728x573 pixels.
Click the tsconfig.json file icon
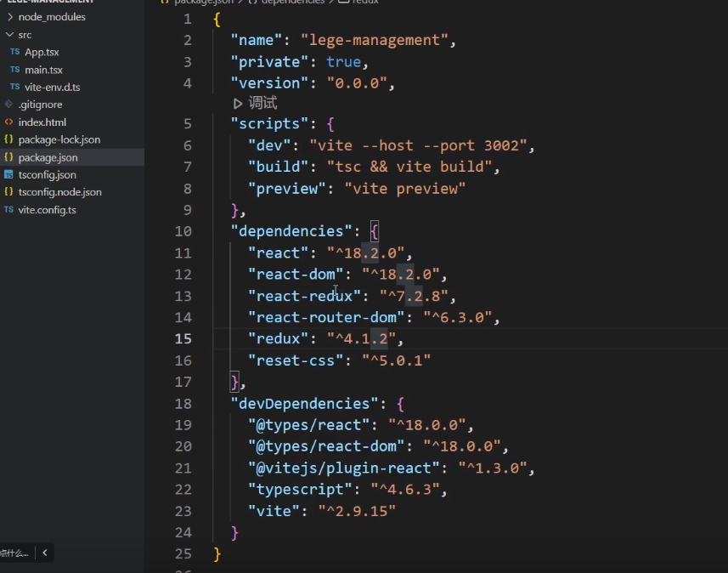[x=8, y=175]
